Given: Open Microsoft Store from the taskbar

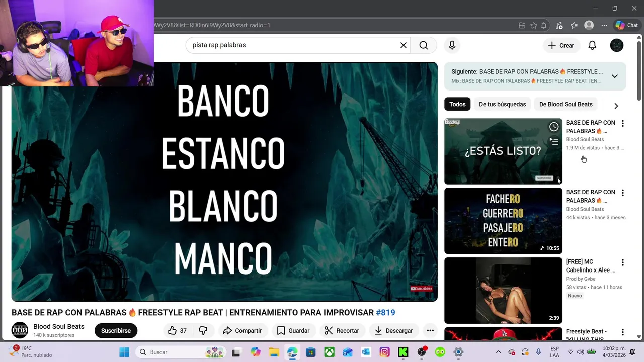Looking at the screenshot, I should [x=310, y=352].
